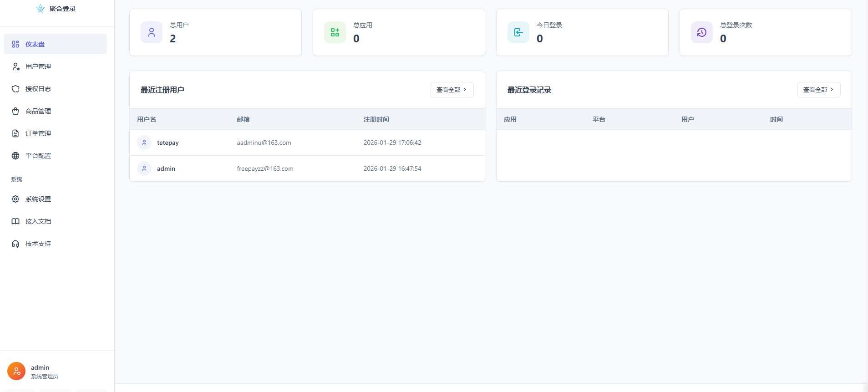Click the 聚合登录 star logo icon
868x392 pixels.
pyautogui.click(x=41, y=9)
